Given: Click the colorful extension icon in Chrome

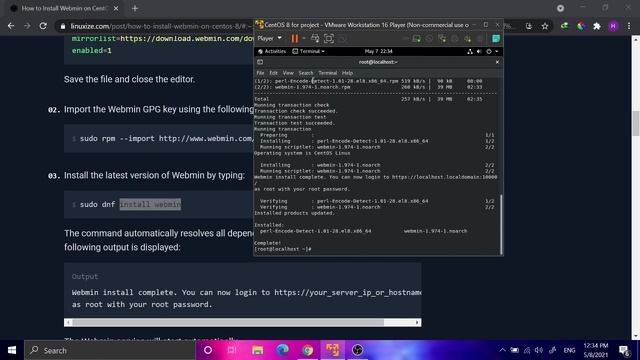Looking at the screenshot, I should point(580,26).
